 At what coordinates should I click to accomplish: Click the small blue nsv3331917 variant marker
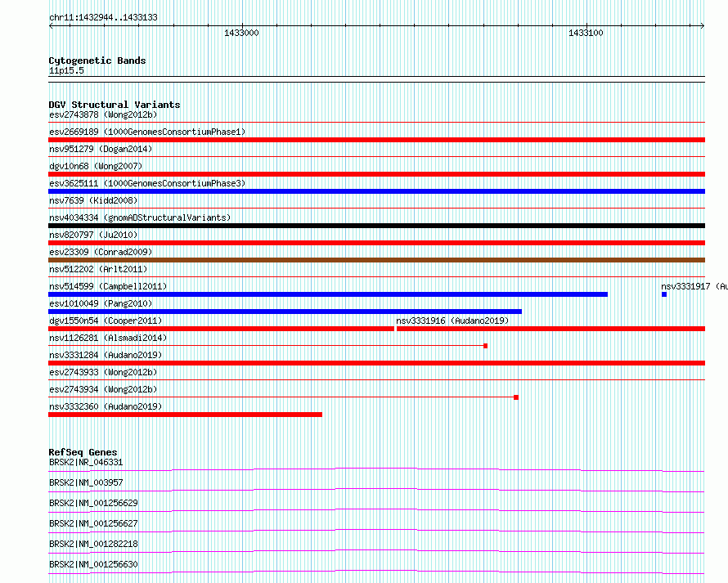coord(664,294)
